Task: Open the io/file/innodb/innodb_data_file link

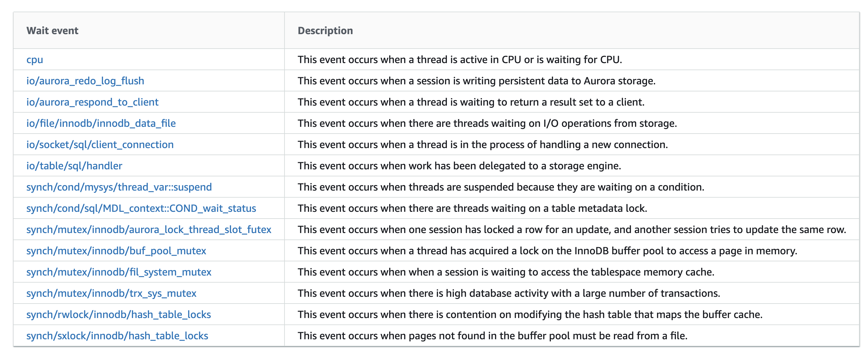Action: point(101,123)
